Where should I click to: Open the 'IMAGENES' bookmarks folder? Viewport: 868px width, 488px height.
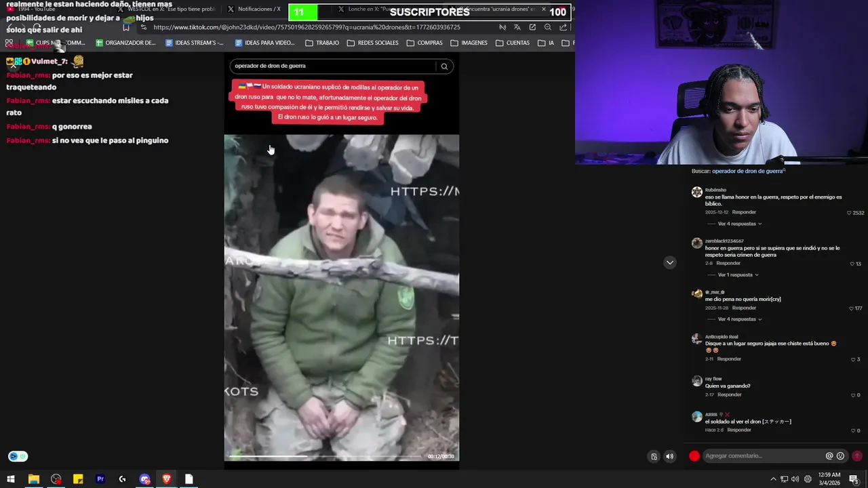click(x=469, y=43)
